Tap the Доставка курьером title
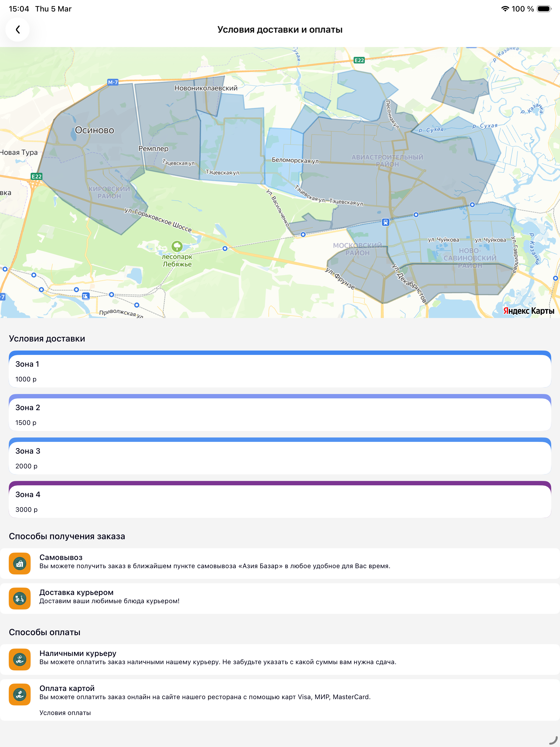Image resolution: width=560 pixels, height=747 pixels. 76,592
